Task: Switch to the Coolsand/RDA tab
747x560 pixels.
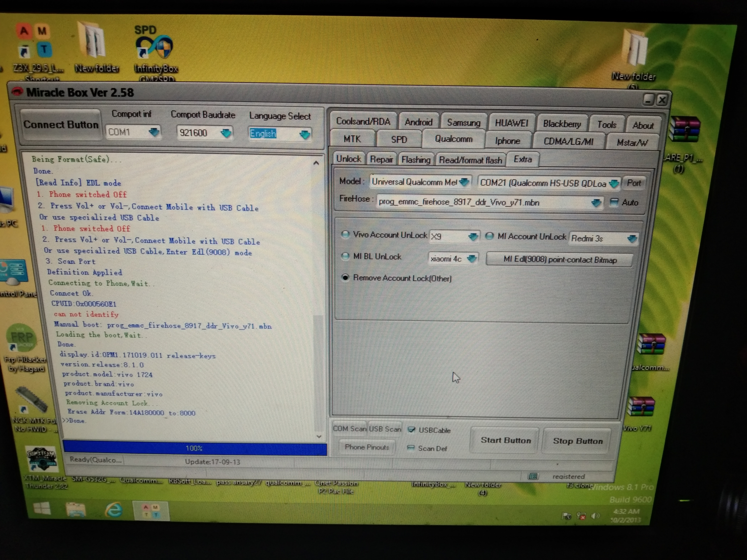Action: [x=363, y=121]
